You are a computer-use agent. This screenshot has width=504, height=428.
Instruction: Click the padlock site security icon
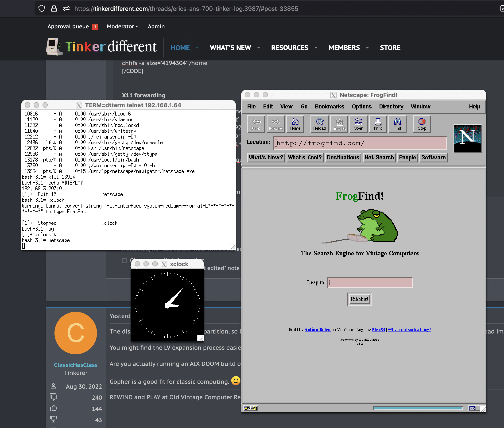pos(54,9)
